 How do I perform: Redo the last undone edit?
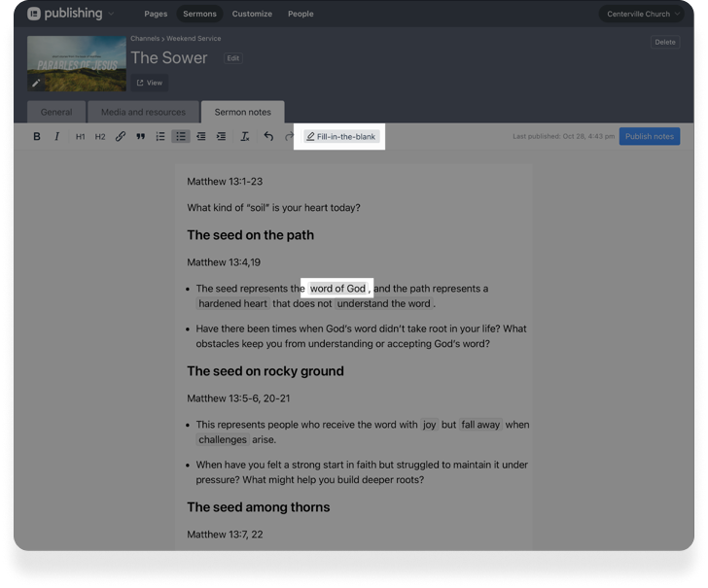(x=289, y=136)
